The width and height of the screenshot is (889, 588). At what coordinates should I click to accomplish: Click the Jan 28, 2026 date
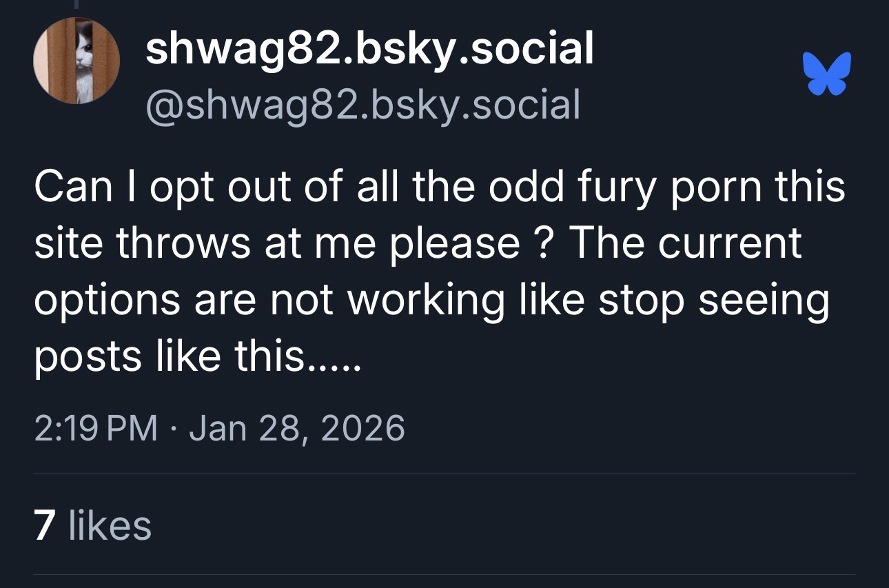click(x=296, y=428)
